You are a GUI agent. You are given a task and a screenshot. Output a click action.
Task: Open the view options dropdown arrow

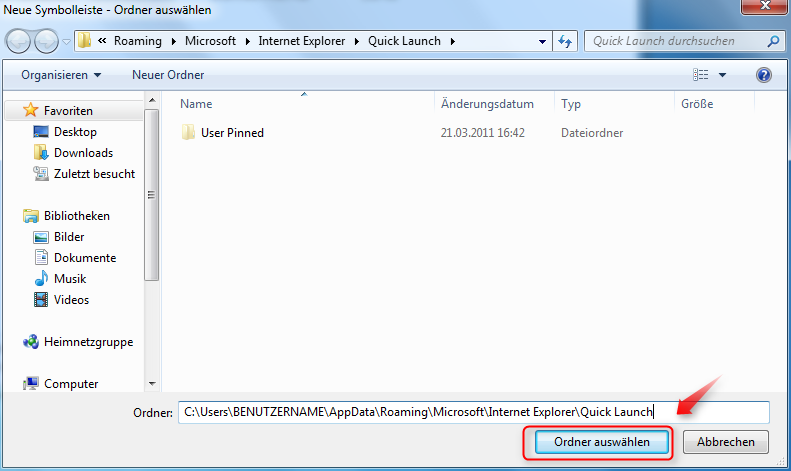[x=722, y=75]
